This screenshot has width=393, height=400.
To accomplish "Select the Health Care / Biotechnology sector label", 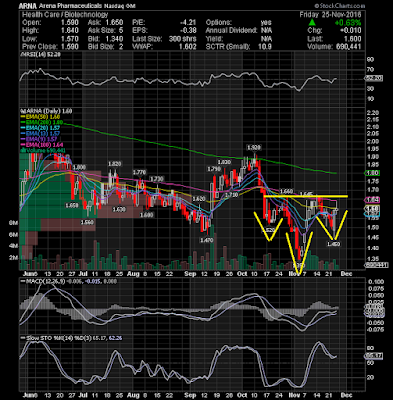I will tap(65, 14).
